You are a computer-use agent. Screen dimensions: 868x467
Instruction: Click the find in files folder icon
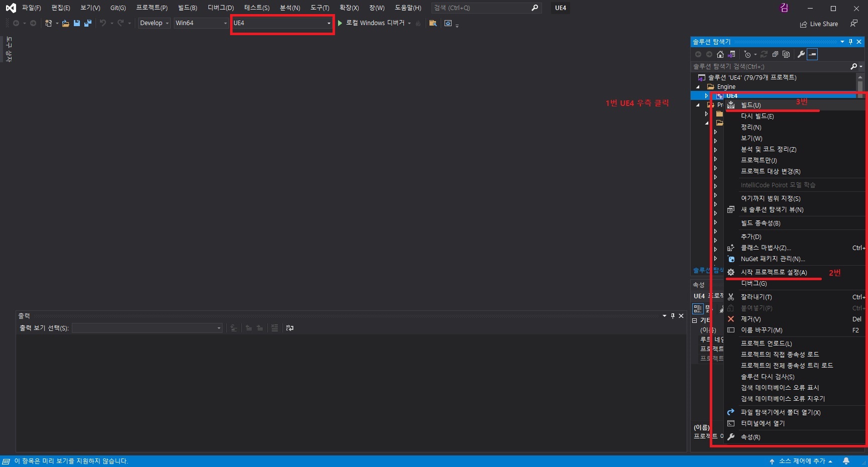click(432, 23)
